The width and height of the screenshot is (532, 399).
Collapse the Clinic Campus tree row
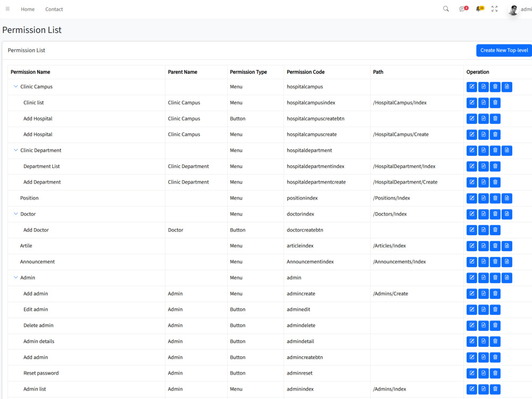[15, 87]
